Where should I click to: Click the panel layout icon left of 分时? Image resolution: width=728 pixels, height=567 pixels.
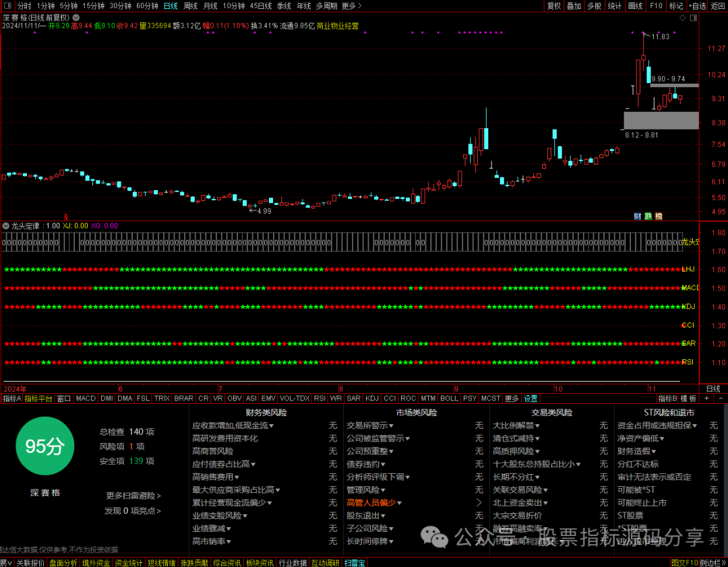(x=8, y=5)
